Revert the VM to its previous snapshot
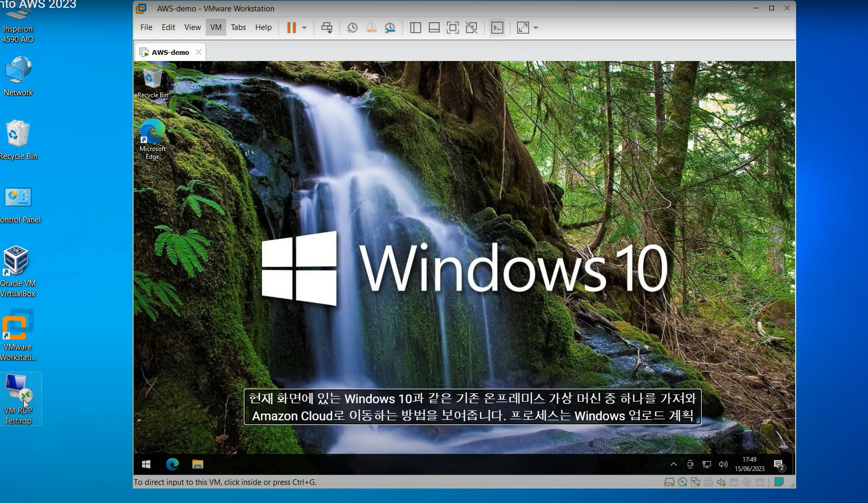Viewport: 868px width, 503px height. (x=371, y=28)
